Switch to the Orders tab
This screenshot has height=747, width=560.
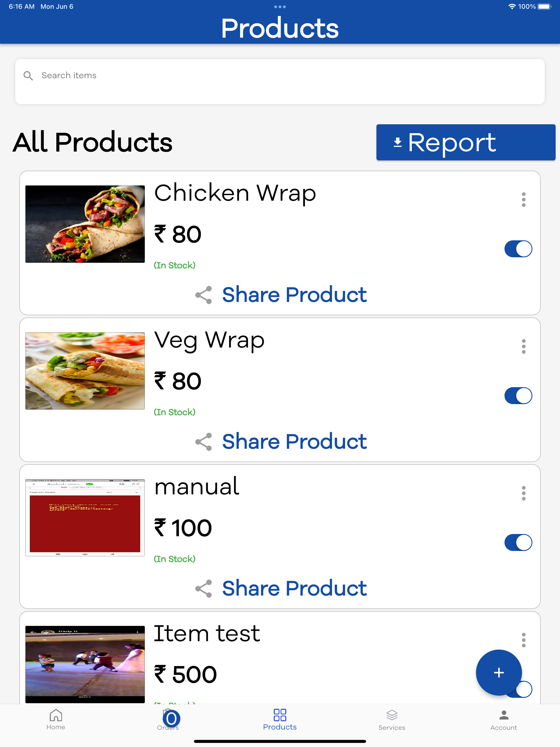click(x=168, y=719)
